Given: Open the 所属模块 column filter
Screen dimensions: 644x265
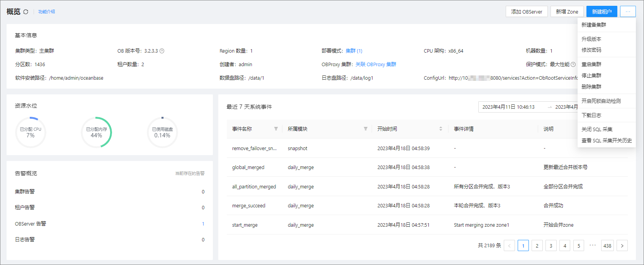Looking at the screenshot, I should pyautogui.click(x=365, y=129).
